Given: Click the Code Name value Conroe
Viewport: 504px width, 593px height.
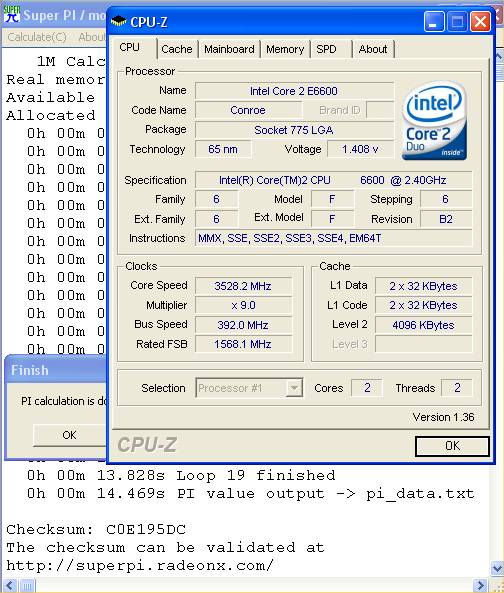Looking at the screenshot, I should tap(248, 110).
